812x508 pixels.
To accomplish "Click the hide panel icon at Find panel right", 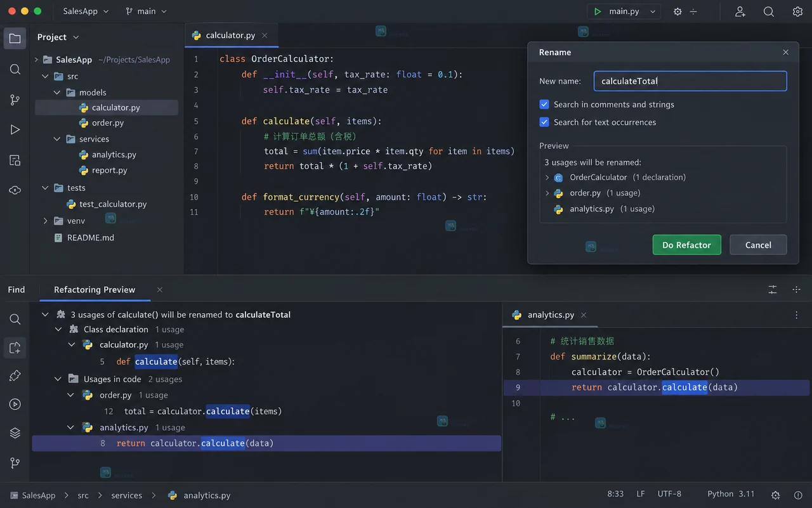I will [x=797, y=290].
